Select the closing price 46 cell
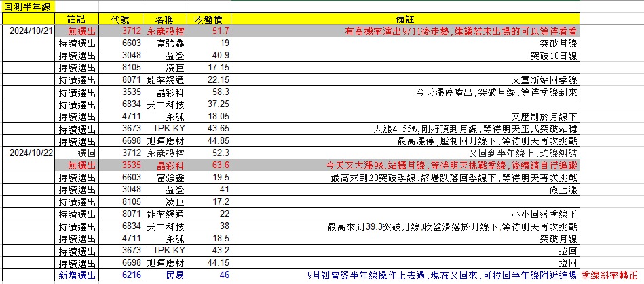Screen dimensions: 644x284 coord(209,275)
